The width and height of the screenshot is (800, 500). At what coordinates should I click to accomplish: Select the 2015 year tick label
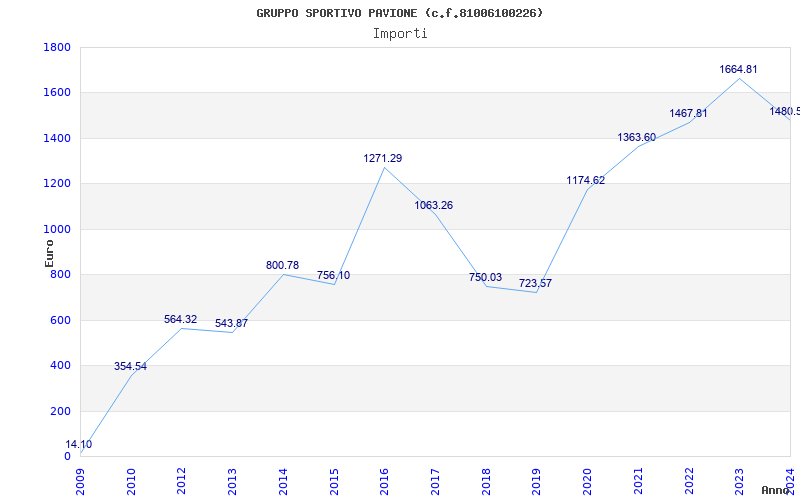[334, 481]
